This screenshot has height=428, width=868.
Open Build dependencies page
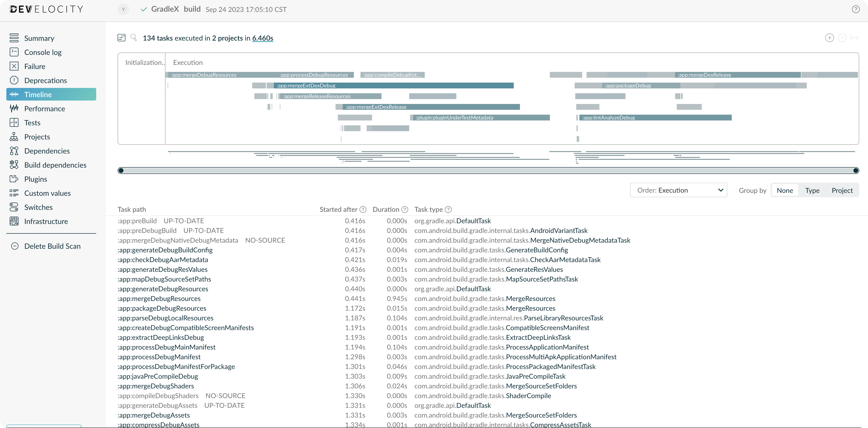click(55, 165)
